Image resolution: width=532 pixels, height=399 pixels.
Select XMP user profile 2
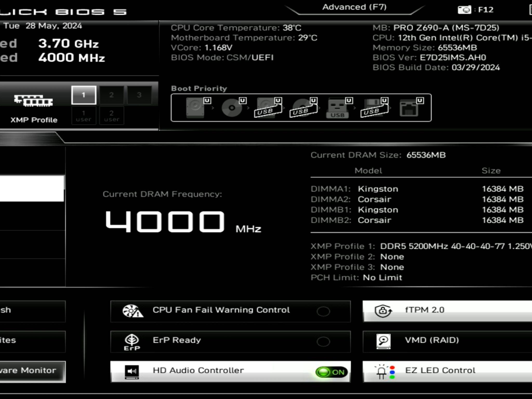112,116
